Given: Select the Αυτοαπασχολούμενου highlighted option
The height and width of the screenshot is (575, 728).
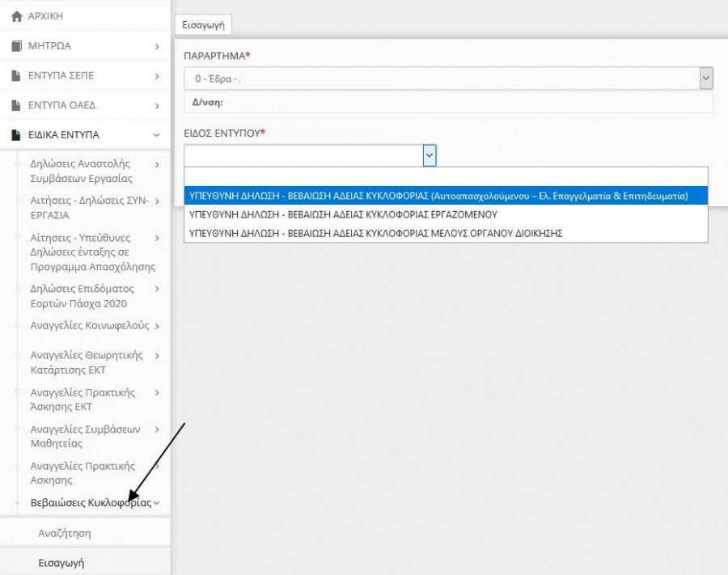Looking at the screenshot, I should (438, 196).
